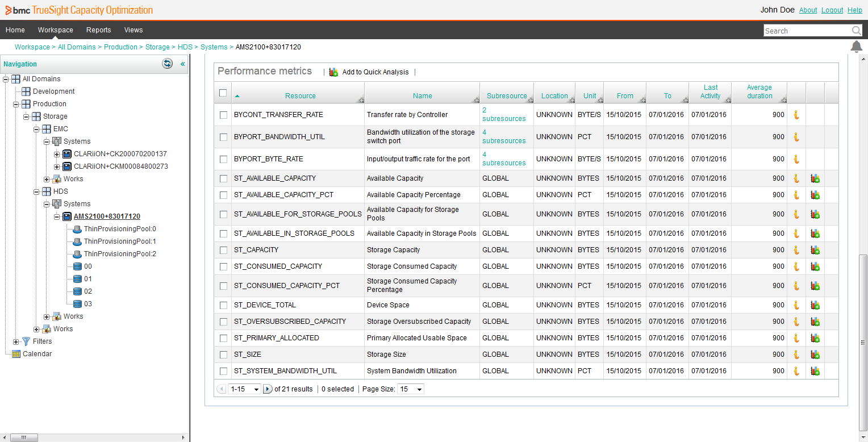The width and height of the screenshot is (868, 442).
Task: Expand the Works node under EMC
Action: pyautogui.click(x=47, y=179)
